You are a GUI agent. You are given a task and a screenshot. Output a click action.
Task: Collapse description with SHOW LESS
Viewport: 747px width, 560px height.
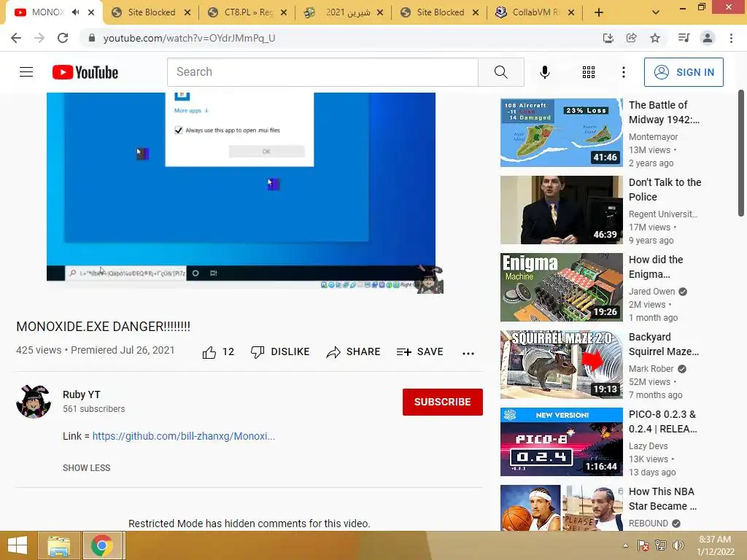(x=86, y=468)
